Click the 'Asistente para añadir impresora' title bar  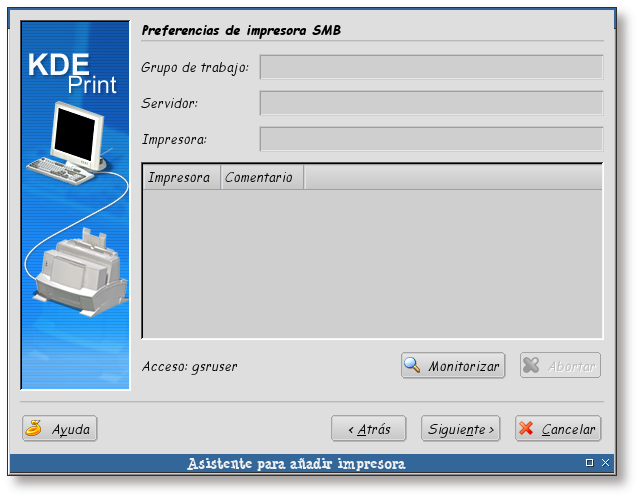[296, 464]
